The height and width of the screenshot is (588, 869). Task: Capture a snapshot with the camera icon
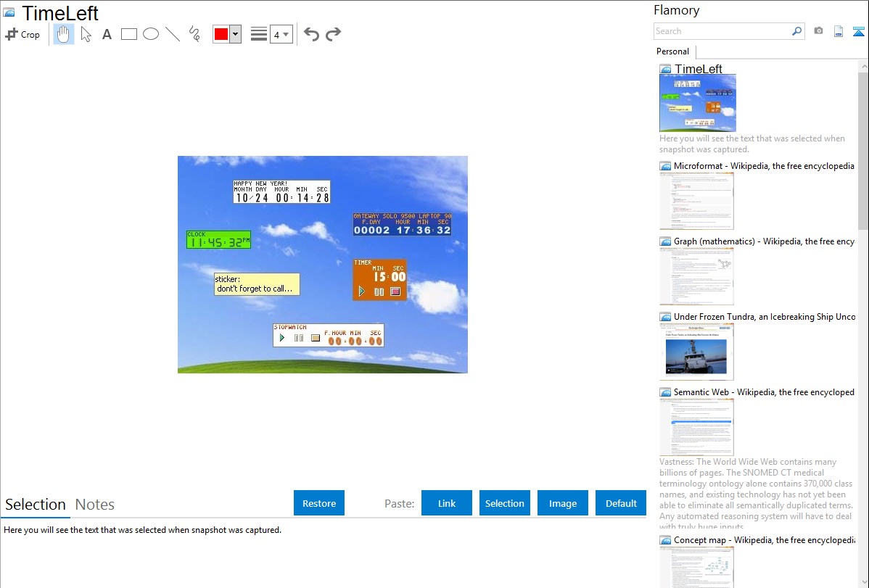(818, 31)
